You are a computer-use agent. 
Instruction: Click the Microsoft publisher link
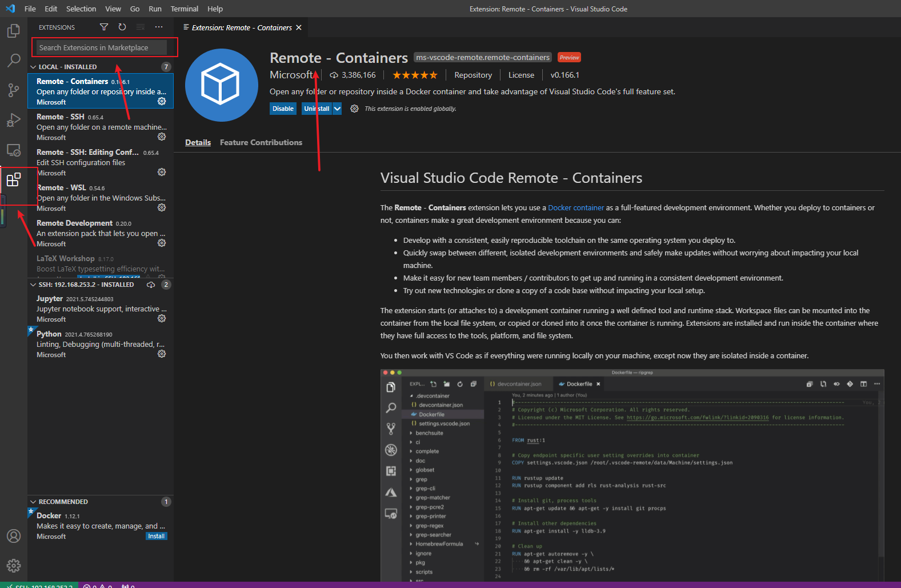291,75
